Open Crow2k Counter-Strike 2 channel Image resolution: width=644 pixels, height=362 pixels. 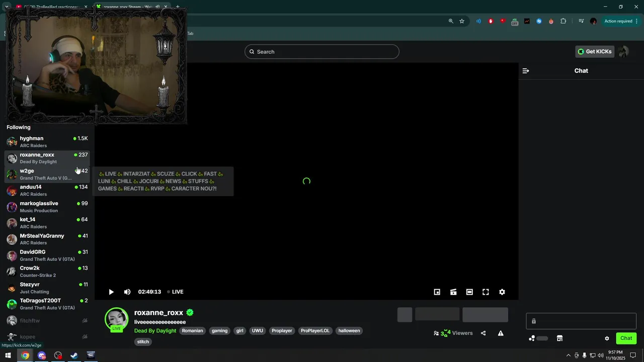tap(47, 271)
